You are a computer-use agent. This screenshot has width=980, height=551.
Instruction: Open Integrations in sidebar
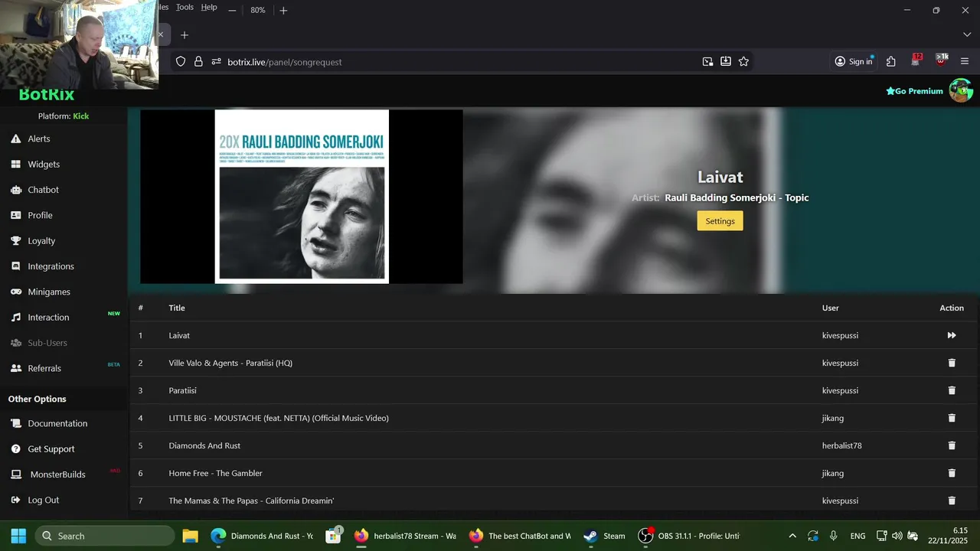[x=51, y=266]
